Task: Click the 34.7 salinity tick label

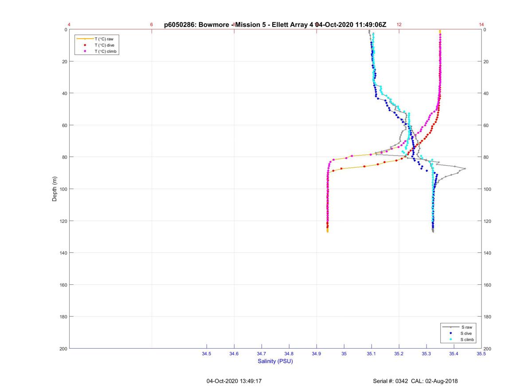Action: 262,354
